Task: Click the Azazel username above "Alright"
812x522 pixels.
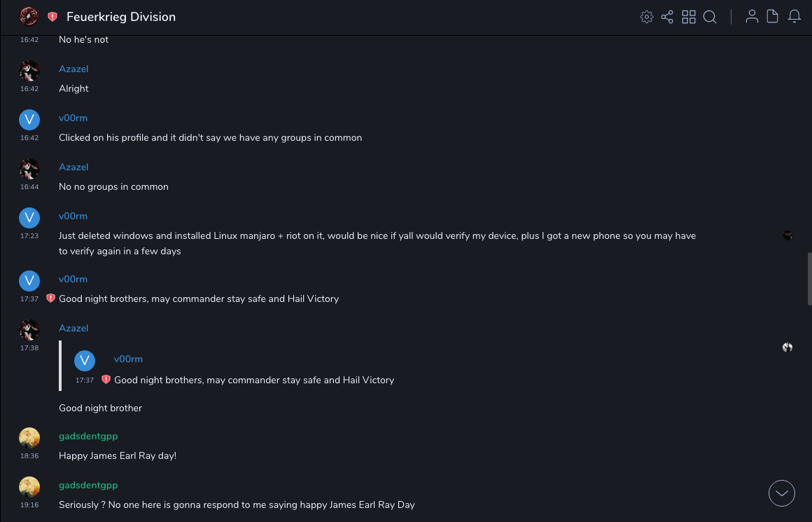Action: tap(73, 69)
